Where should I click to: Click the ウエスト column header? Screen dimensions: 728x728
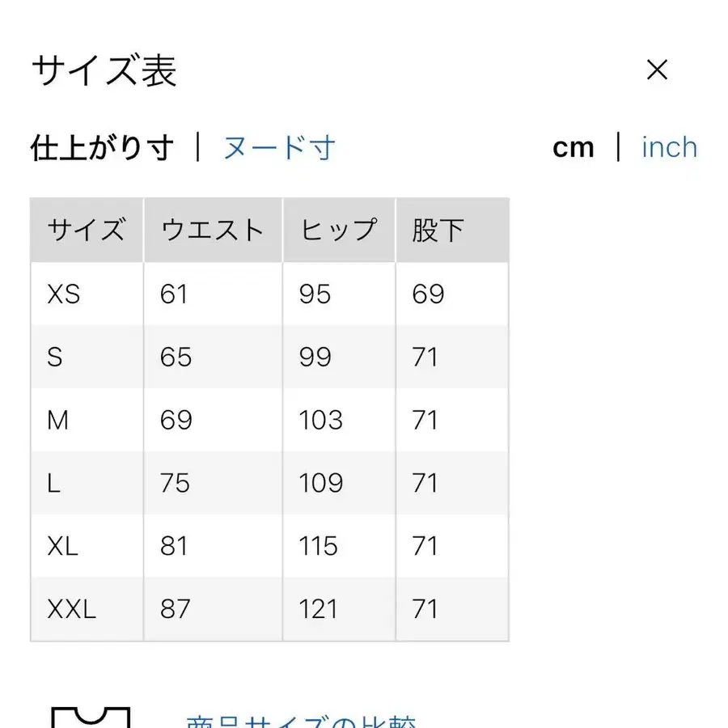[211, 230]
